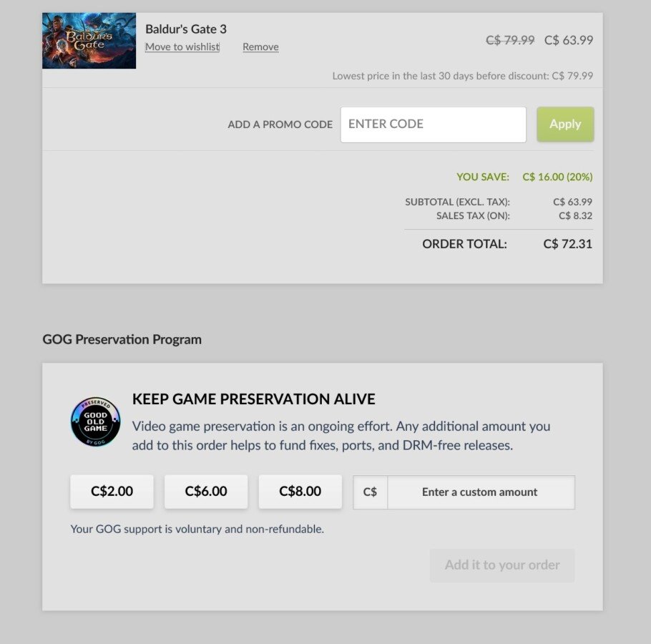Move Baldur's Gate 3 to wishlist

click(x=182, y=47)
